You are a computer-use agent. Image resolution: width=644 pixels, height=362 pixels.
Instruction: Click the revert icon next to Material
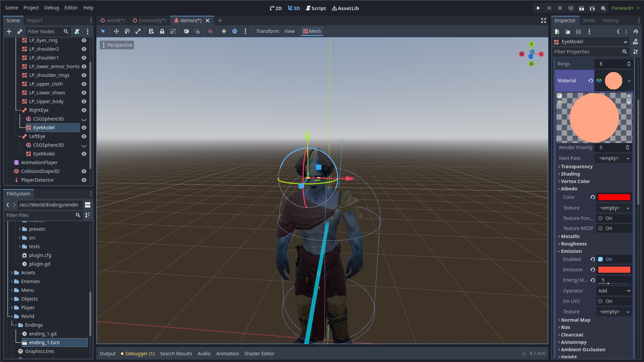[x=591, y=81]
